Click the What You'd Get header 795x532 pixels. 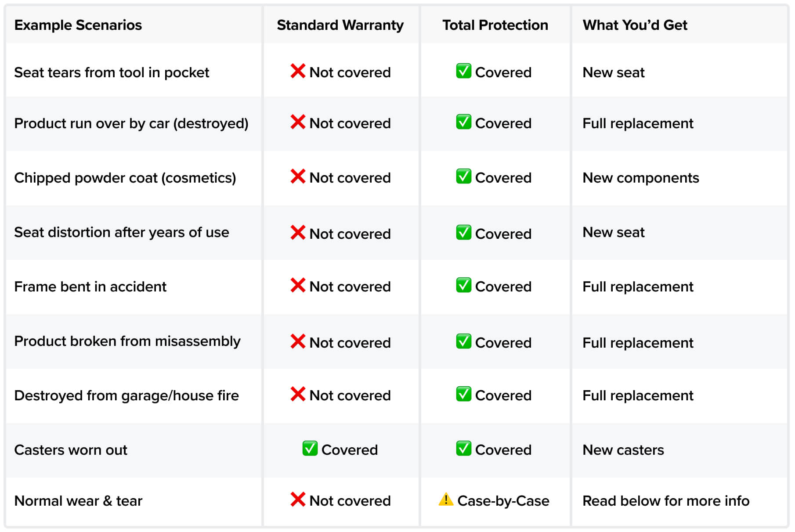click(635, 25)
